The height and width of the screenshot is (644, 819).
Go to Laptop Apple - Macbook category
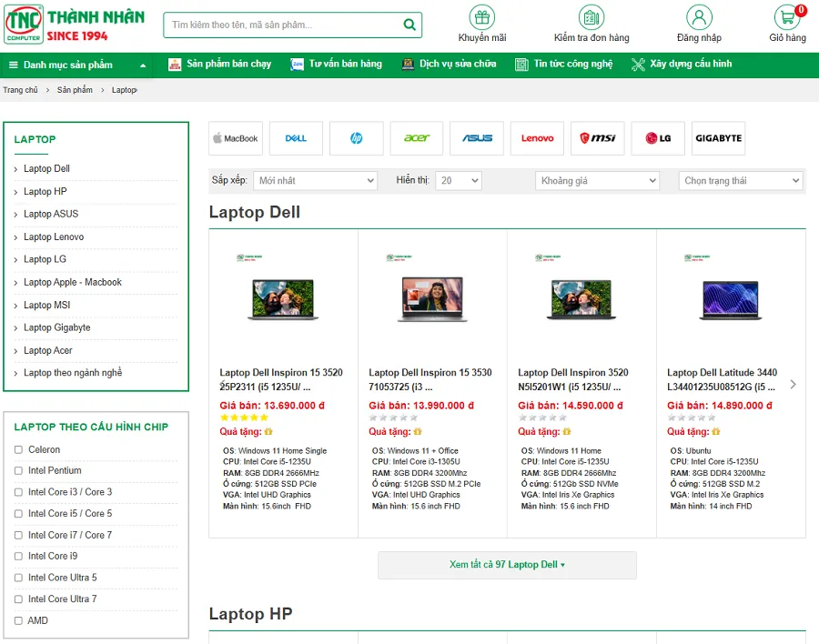click(x=73, y=283)
